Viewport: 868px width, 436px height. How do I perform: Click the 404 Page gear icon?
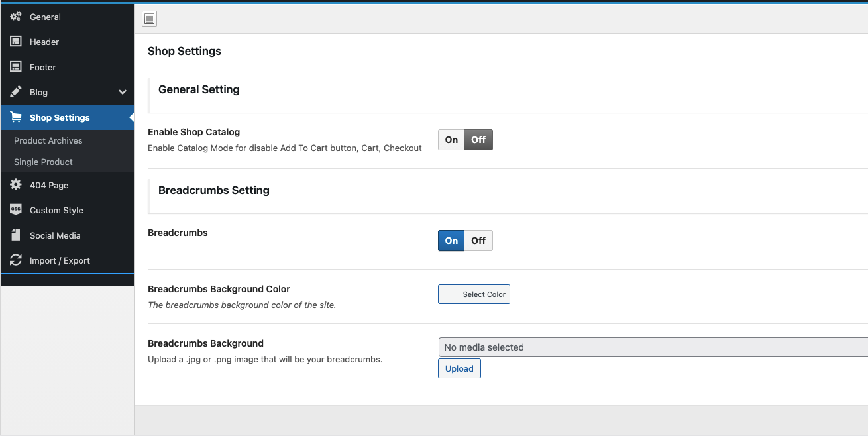click(x=16, y=185)
